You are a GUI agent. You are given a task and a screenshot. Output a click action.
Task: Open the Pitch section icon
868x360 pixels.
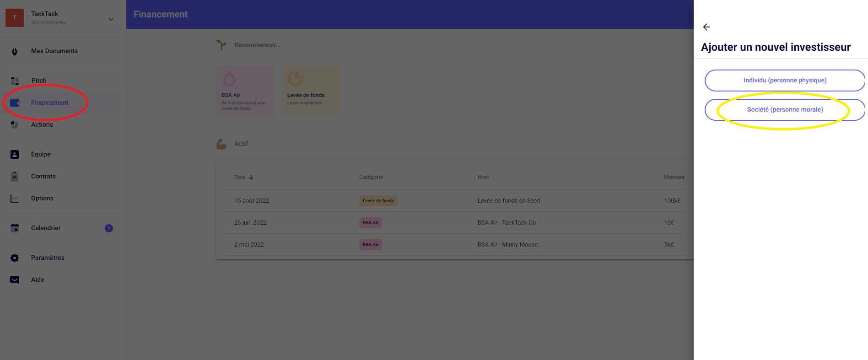point(15,81)
